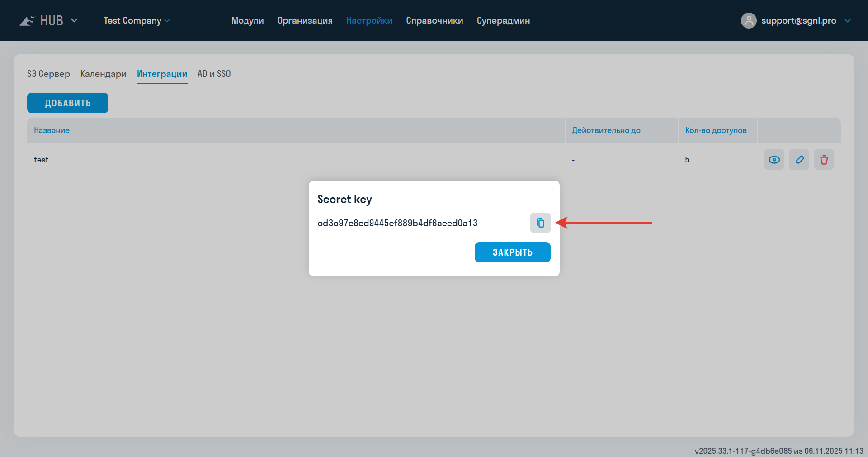868x457 pixels.
Task: Delete the test integration using the trash icon
Action: [823, 160]
